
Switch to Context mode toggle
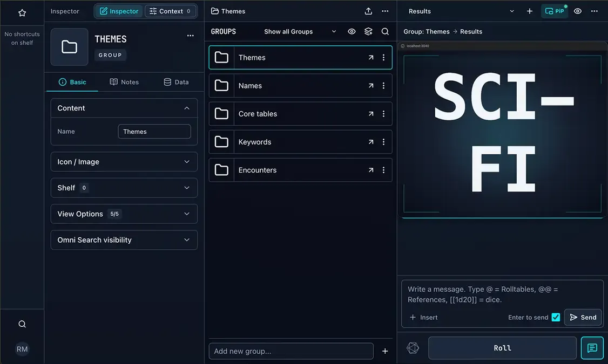[x=170, y=11]
